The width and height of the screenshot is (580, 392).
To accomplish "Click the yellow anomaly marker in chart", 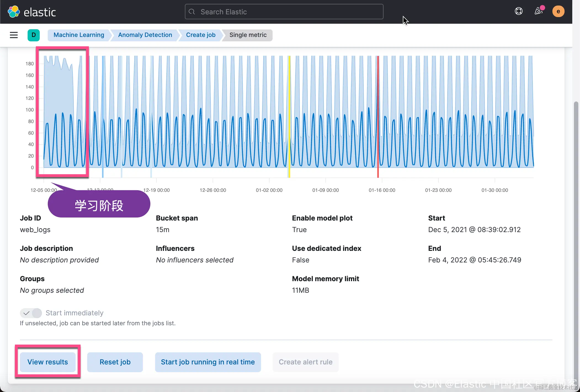I will (289, 116).
